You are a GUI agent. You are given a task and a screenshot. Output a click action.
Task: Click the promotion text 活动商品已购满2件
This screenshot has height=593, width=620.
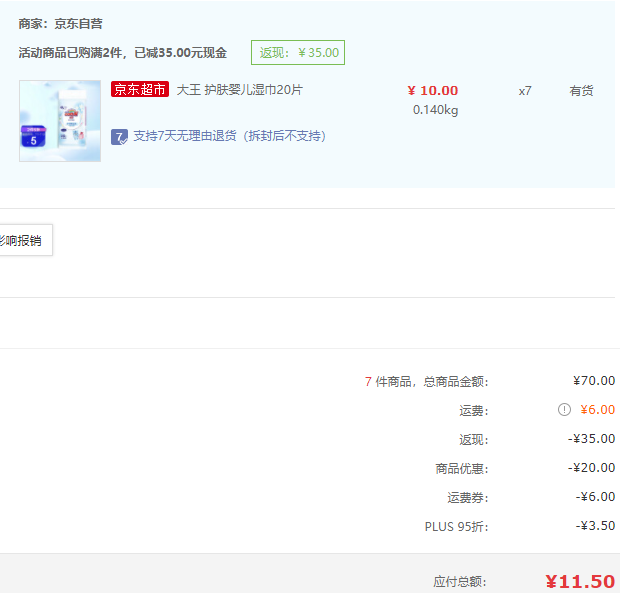point(123,53)
